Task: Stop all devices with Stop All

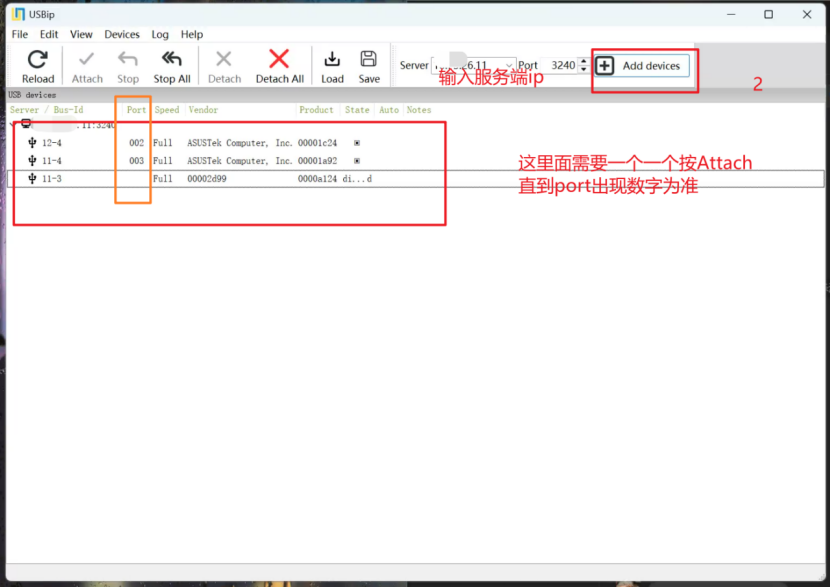Action: tap(171, 66)
